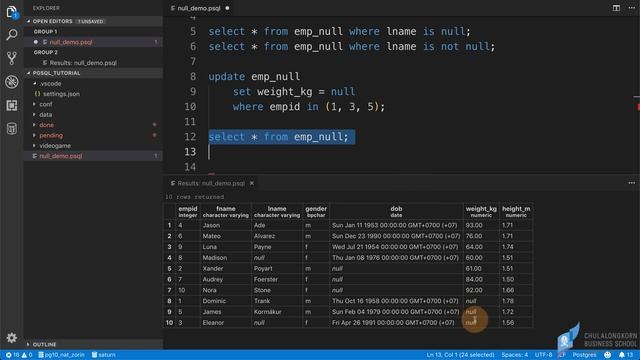Open the database view in activity bar

point(11,129)
